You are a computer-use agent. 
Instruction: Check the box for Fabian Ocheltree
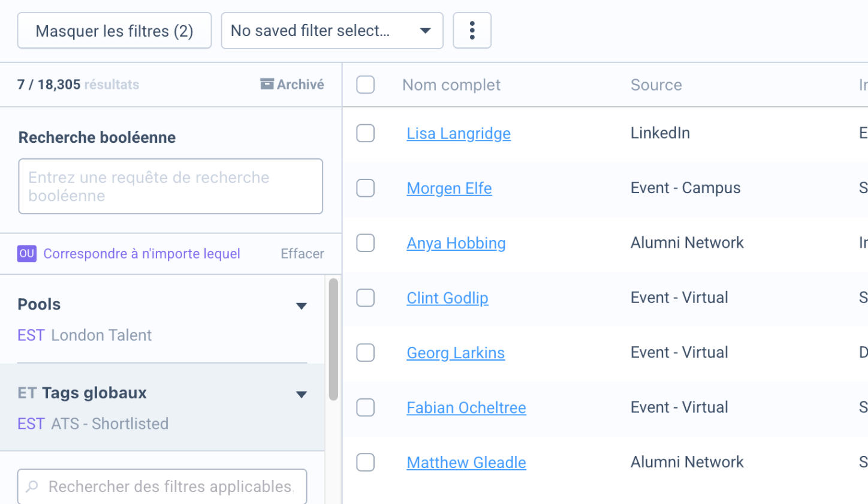point(366,407)
